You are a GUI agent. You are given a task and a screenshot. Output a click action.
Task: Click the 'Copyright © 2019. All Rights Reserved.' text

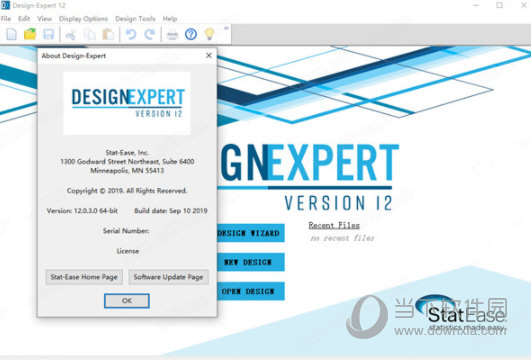click(127, 191)
